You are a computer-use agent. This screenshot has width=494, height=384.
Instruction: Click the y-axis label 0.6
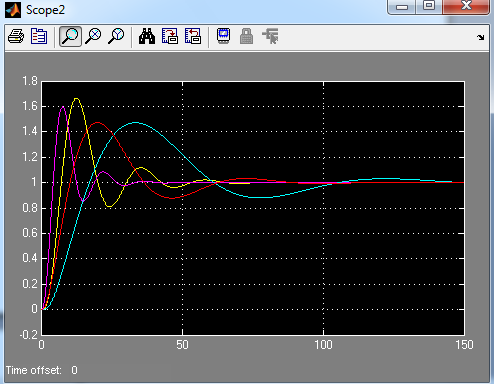(x=30, y=233)
